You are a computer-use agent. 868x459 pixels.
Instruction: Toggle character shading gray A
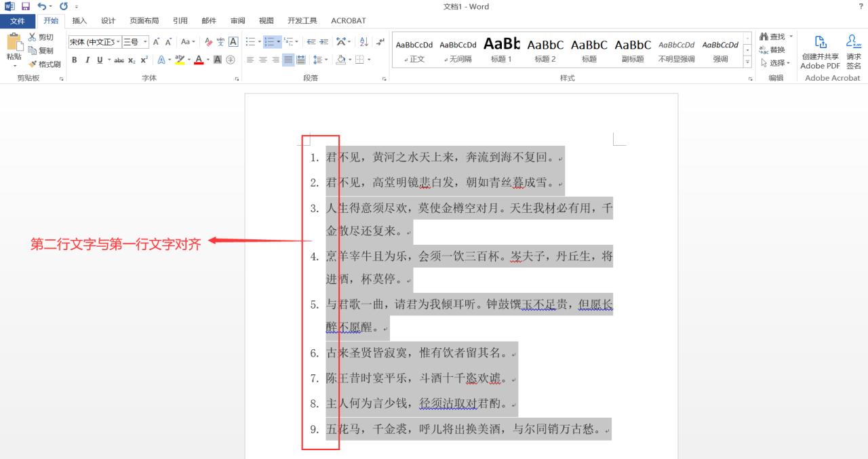[218, 60]
